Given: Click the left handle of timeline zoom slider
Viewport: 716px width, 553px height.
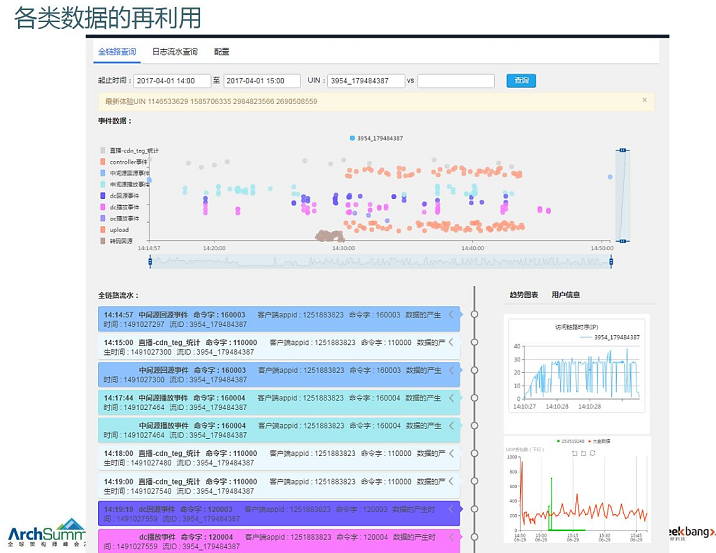Looking at the screenshot, I should [x=150, y=262].
